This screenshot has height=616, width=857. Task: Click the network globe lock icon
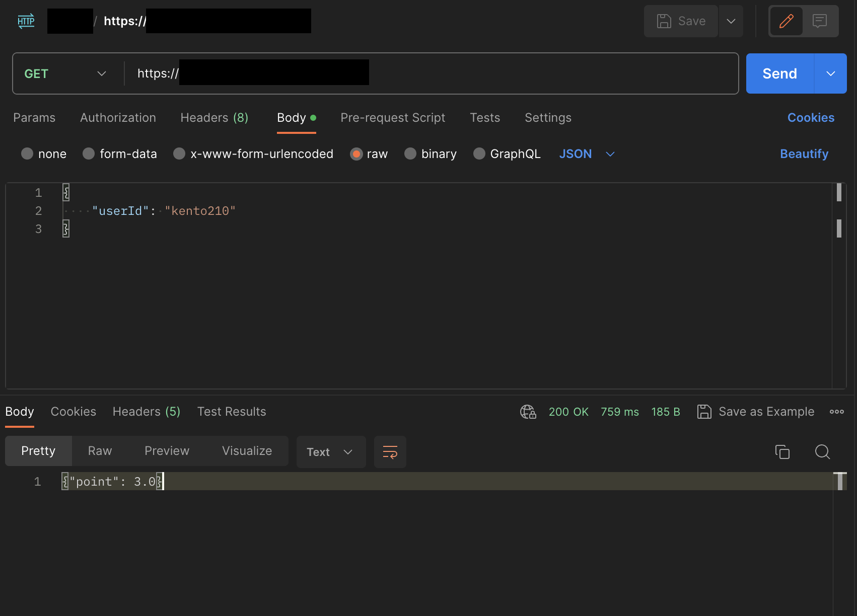pos(528,412)
